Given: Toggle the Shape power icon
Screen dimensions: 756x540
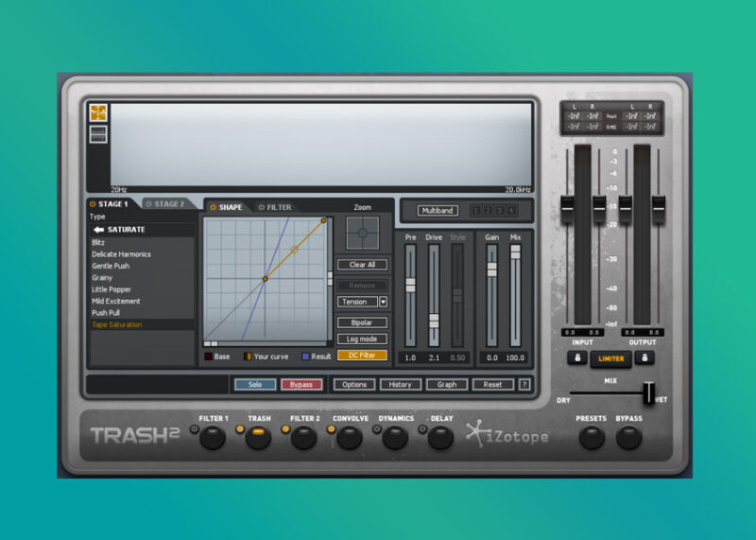Looking at the screenshot, I should (x=213, y=207).
